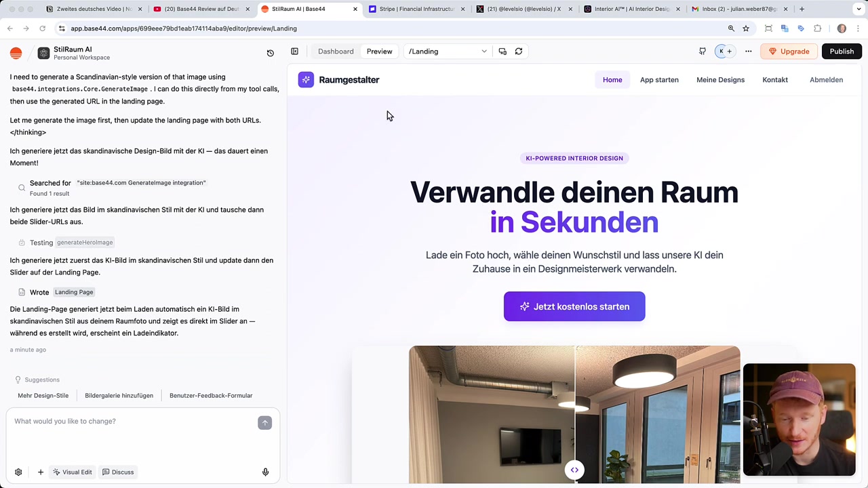The width and height of the screenshot is (868, 488).
Task: Click the Raumgestalter purple logo icon
Action: pos(306,80)
